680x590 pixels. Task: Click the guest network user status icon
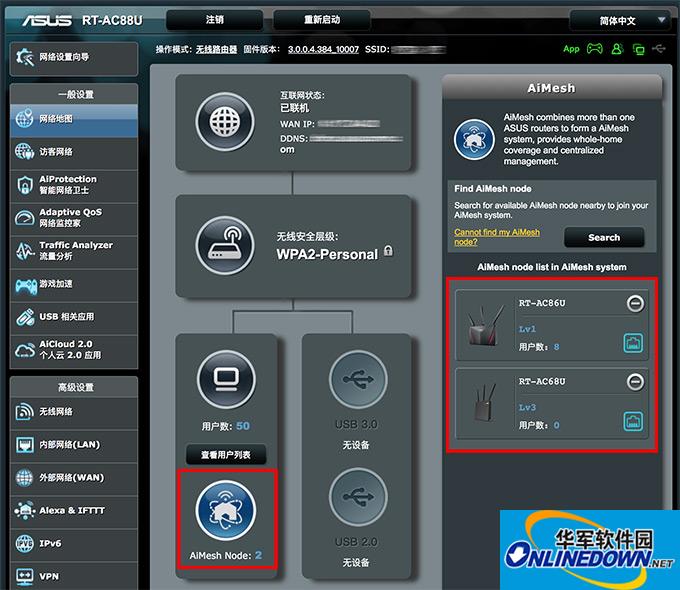[617, 49]
